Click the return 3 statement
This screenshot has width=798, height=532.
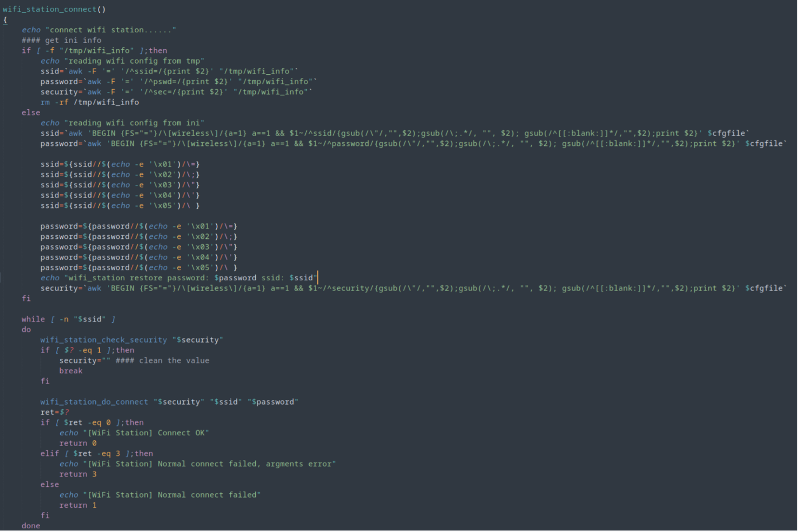pyautogui.click(x=78, y=474)
